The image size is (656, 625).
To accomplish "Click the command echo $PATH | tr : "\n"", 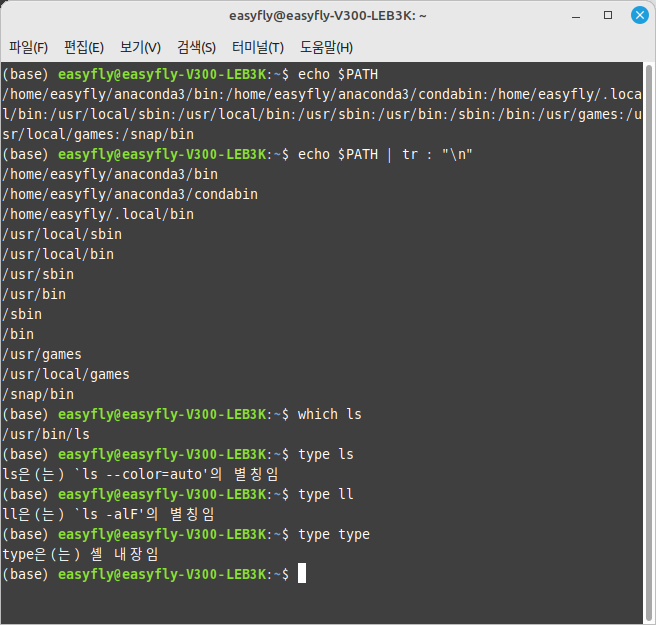I will (x=385, y=155).
